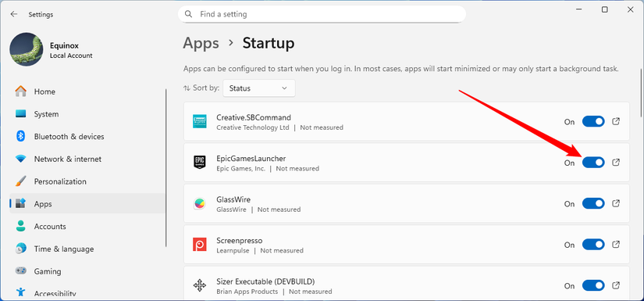Click the Epic Games, Inc. publisher text
644x301 pixels.
click(x=240, y=169)
